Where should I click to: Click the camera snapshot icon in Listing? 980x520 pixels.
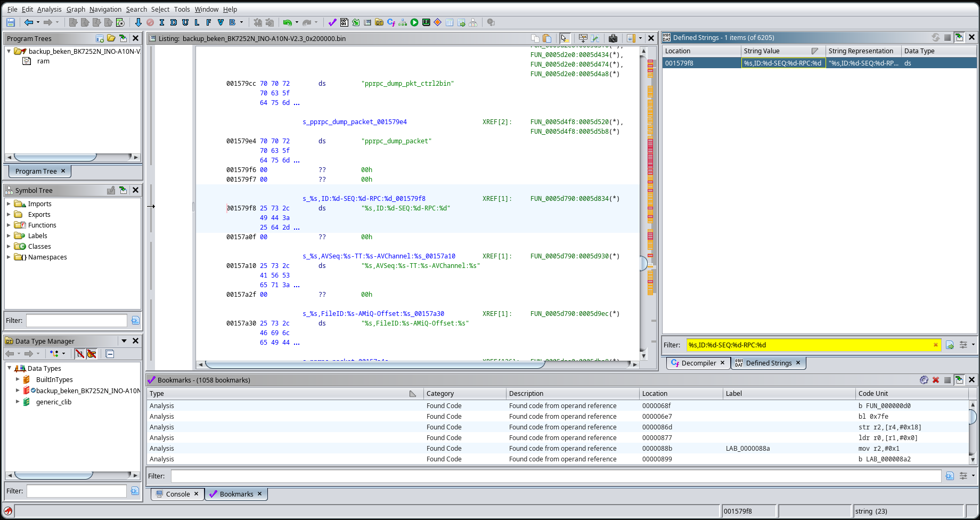coord(613,38)
